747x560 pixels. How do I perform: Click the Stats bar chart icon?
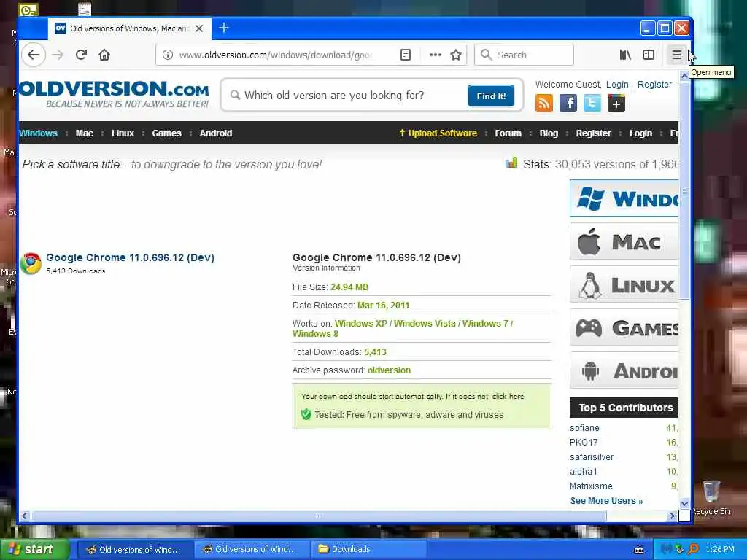pyautogui.click(x=511, y=163)
